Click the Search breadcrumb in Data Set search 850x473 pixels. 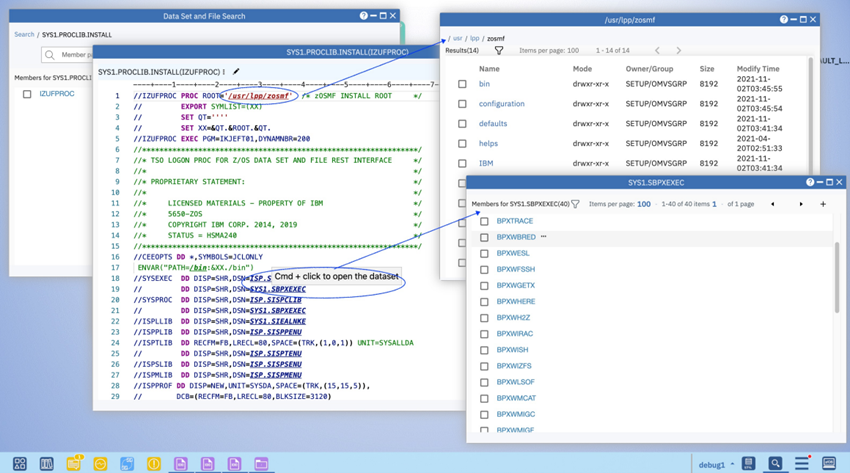[24, 34]
